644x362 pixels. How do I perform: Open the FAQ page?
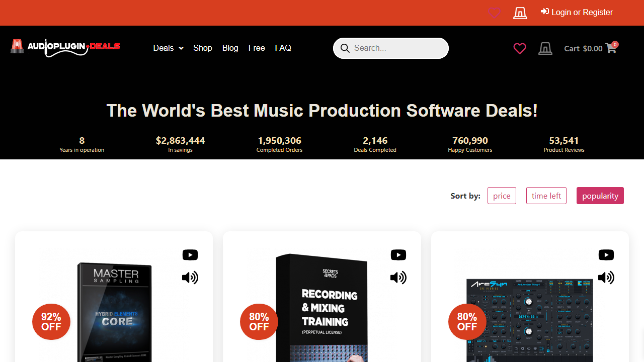click(283, 48)
